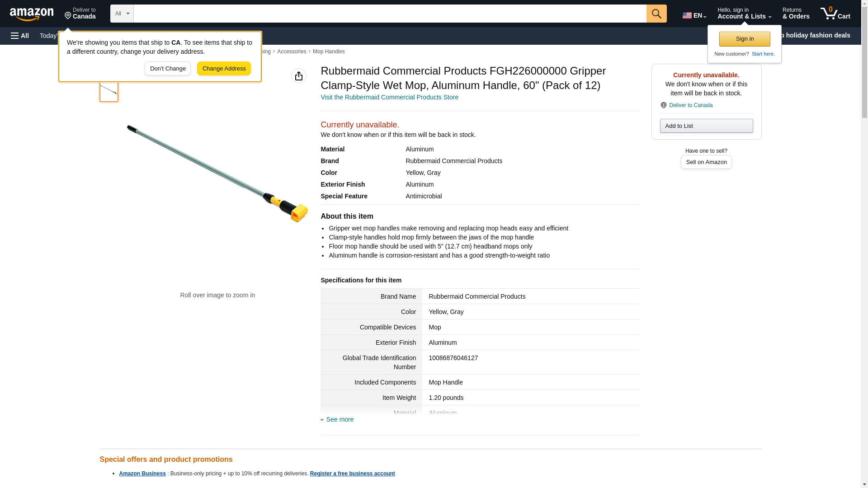
Task: Click the Amazon logo
Action: tap(32, 14)
